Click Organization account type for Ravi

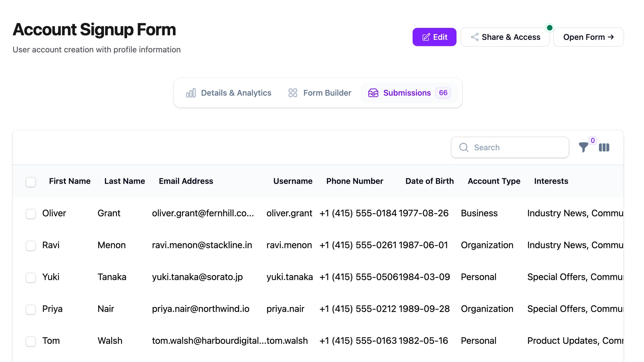tap(487, 245)
